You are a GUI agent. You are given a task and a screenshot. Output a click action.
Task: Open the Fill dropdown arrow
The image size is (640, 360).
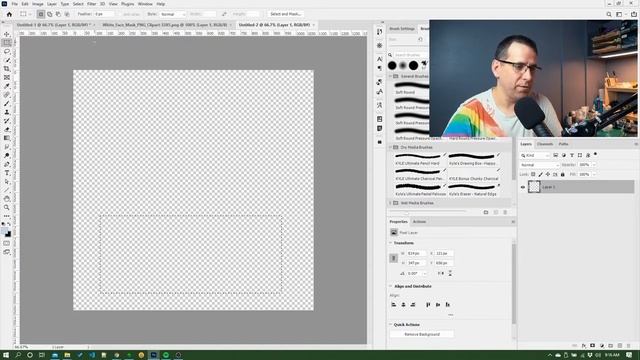594,174
